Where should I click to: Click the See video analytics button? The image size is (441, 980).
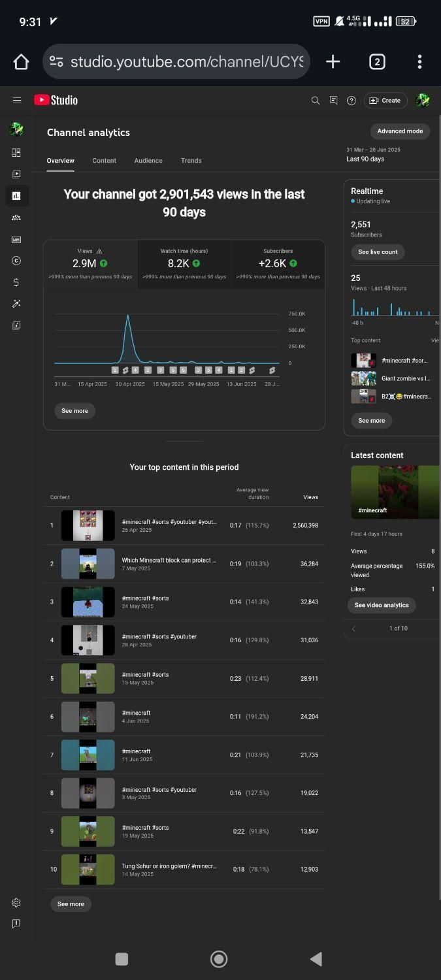pos(382,606)
